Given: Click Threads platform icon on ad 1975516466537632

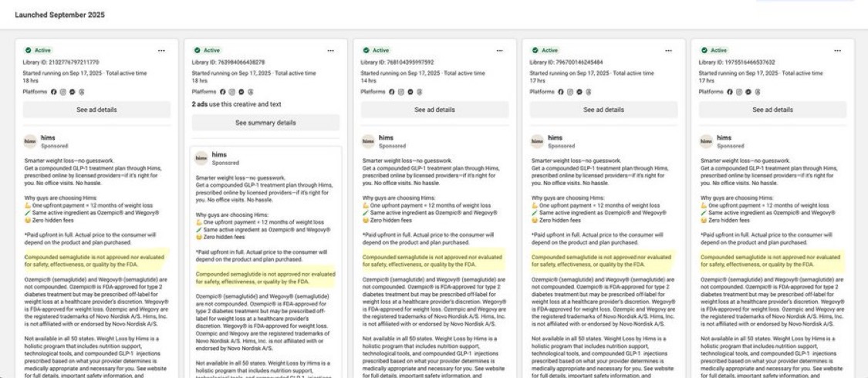Looking at the screenshot, I should (x=758, y=92).
